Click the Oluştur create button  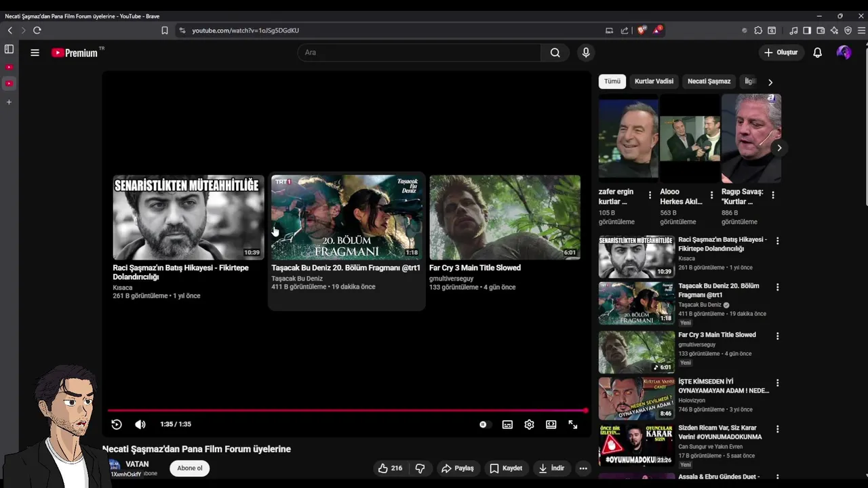pyautogui.click(x=781, y=52)
